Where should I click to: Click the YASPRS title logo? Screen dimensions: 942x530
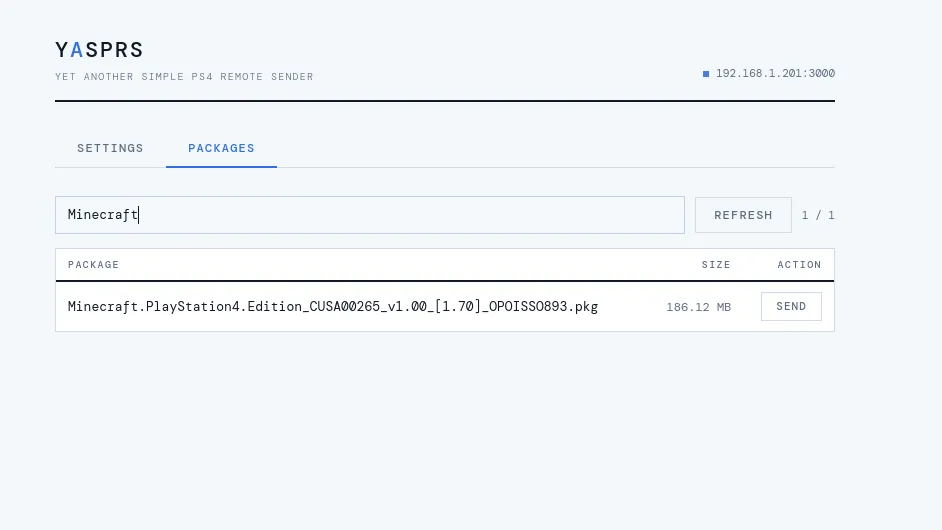coord(99,50)
